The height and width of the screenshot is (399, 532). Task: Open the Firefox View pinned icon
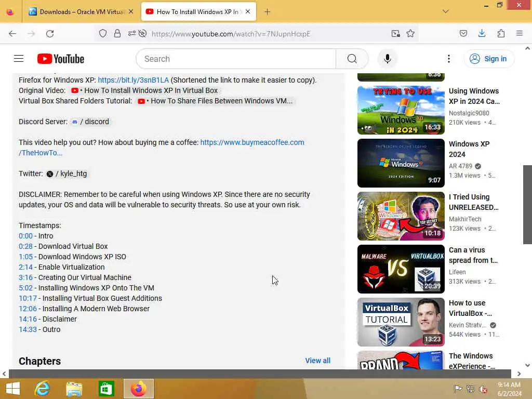tap(10, 12)
